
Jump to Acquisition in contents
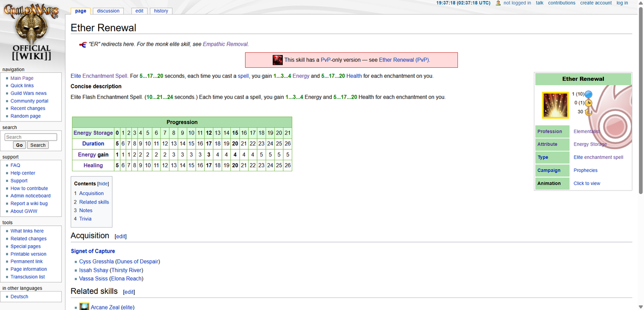click(91, 193)
